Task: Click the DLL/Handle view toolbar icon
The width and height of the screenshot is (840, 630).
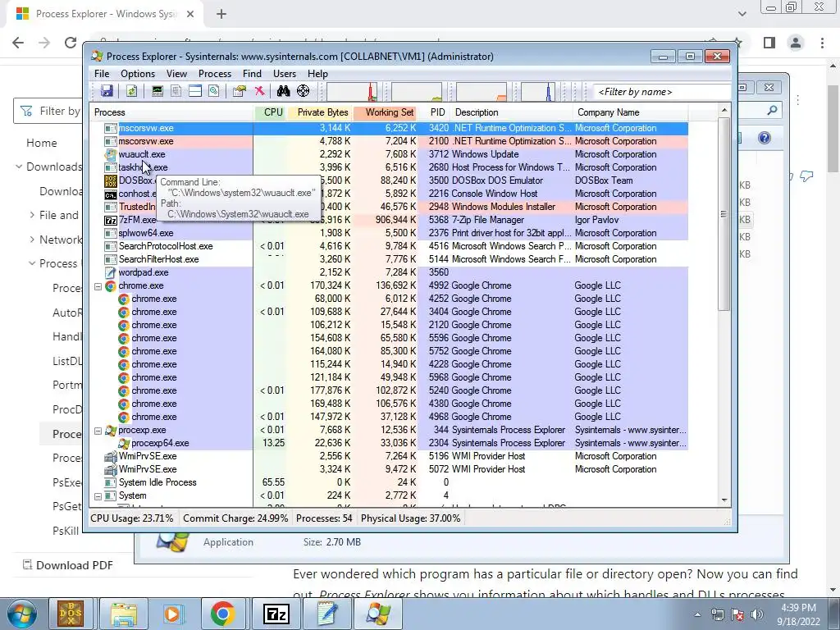Action: (x=214, y=91)
